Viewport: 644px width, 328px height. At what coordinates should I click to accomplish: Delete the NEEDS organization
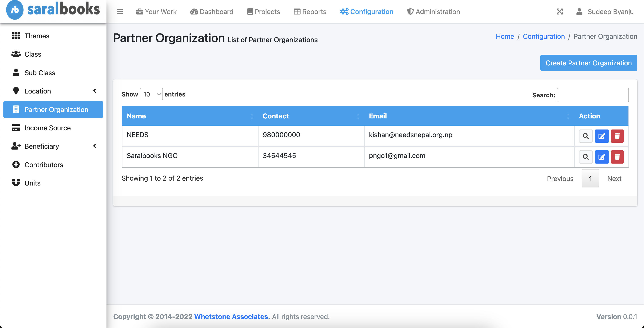click(x=617, y=136)
